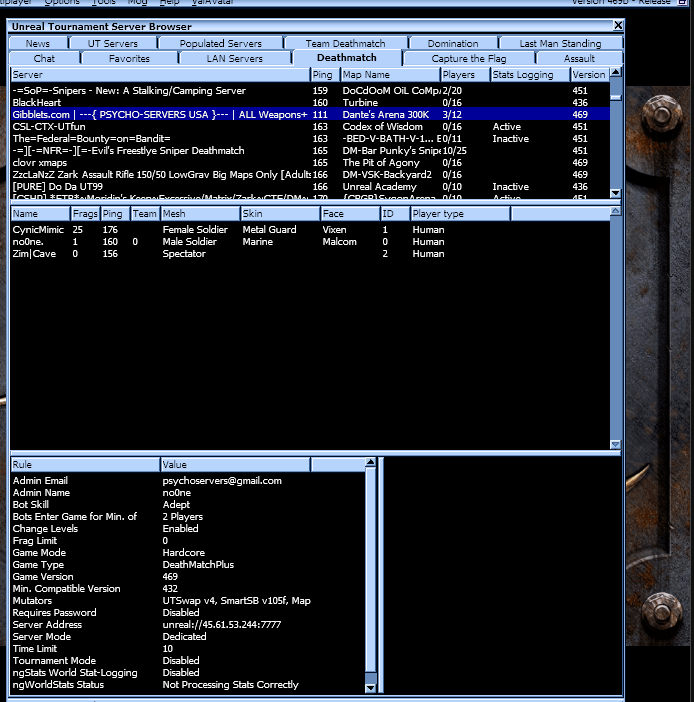Switch to the UT Servers tab
This screenshot has height=702, width=694.
click(113, 43)
